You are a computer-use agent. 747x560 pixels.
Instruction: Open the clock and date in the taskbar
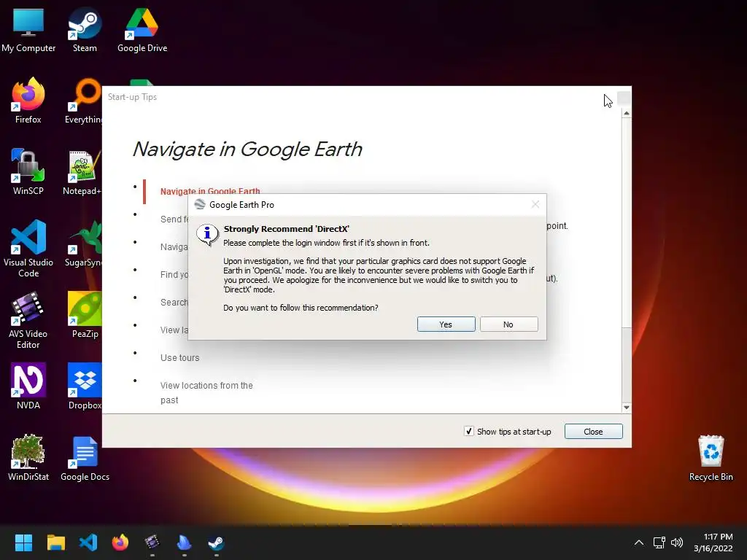click(x=713, y=542)
